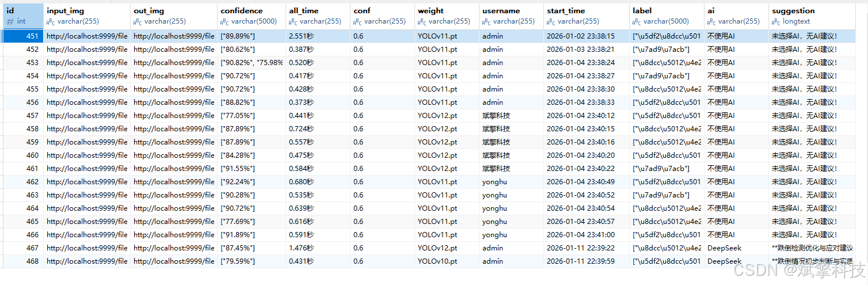
Task: Select the confidence value ["87.45%"]
Action: pos(238,248)
